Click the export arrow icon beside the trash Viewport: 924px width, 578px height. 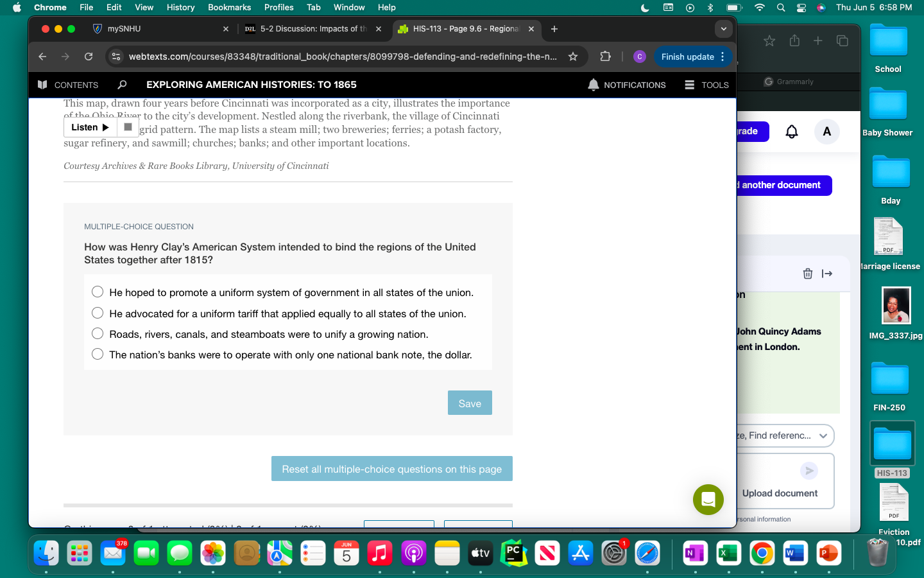pos(827,274)
